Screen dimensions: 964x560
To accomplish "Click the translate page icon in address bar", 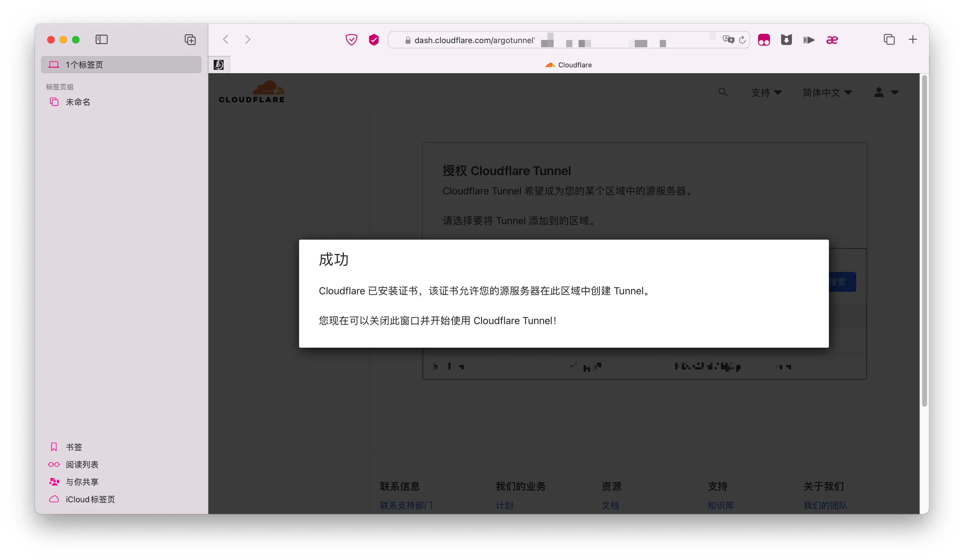I will 728,39.
